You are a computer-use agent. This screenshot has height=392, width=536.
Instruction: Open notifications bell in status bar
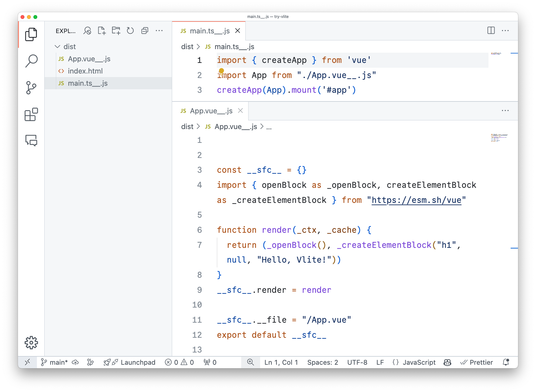pyautogui.click(x=506, y=362)
